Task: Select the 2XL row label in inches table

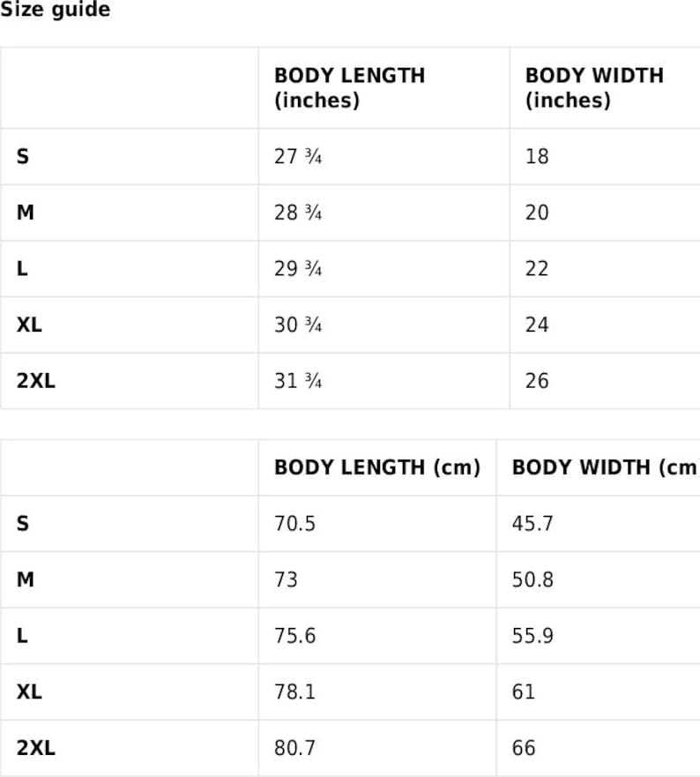Action: [35, 381]
